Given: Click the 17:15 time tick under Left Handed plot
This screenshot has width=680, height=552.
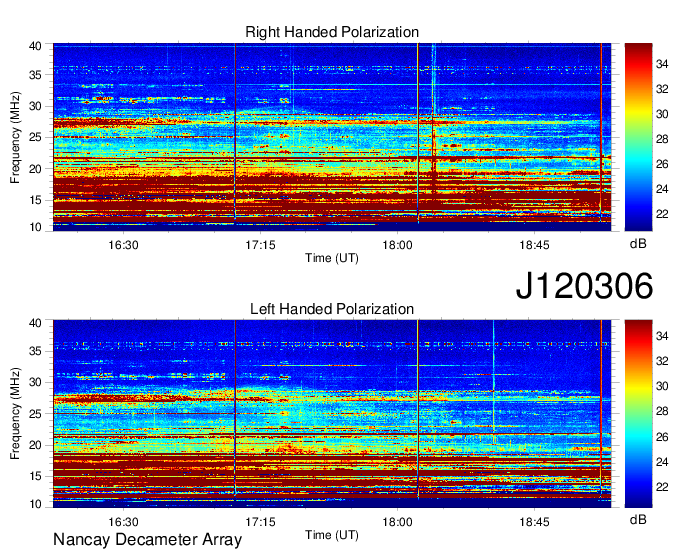Looking at the screenshot, I should click(260, 522).
